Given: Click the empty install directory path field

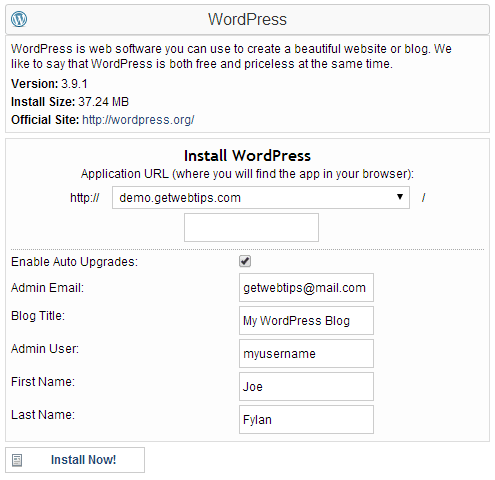Looking at the screenshot, I should point(251,227).
